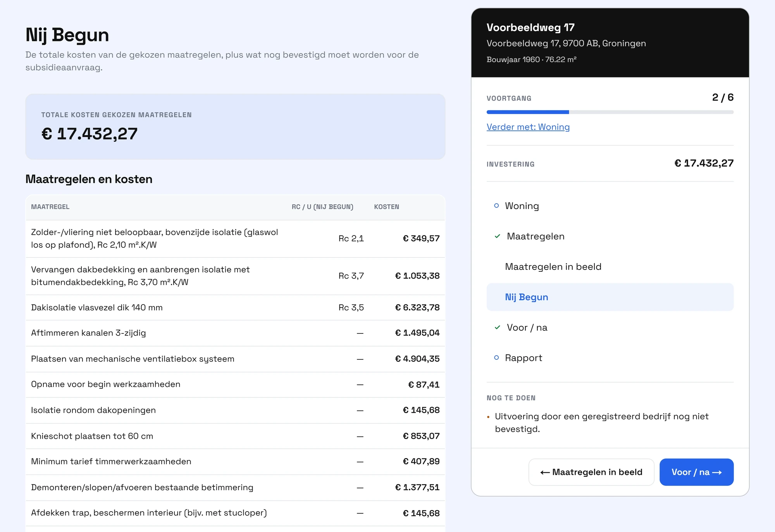775x532 pixels.
Task: Select the 'Vervangen dakbedekking' measure row
Action: (x=235, y=276)
